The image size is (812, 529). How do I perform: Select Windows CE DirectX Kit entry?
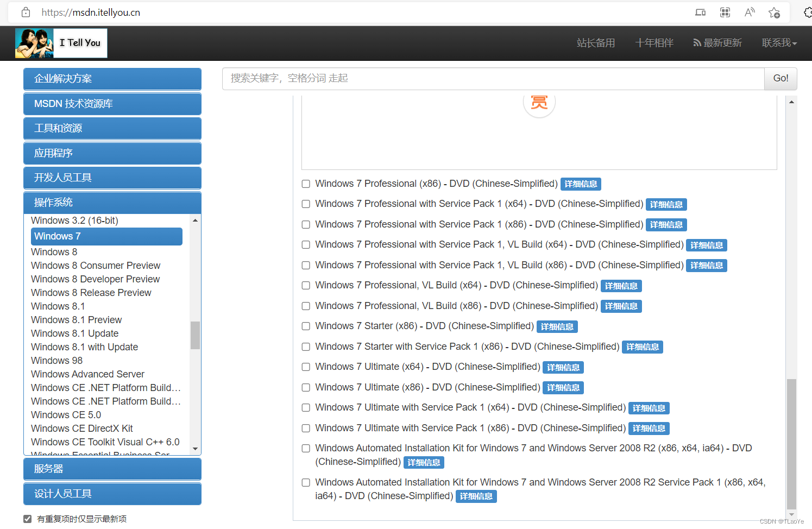[82, 429]
